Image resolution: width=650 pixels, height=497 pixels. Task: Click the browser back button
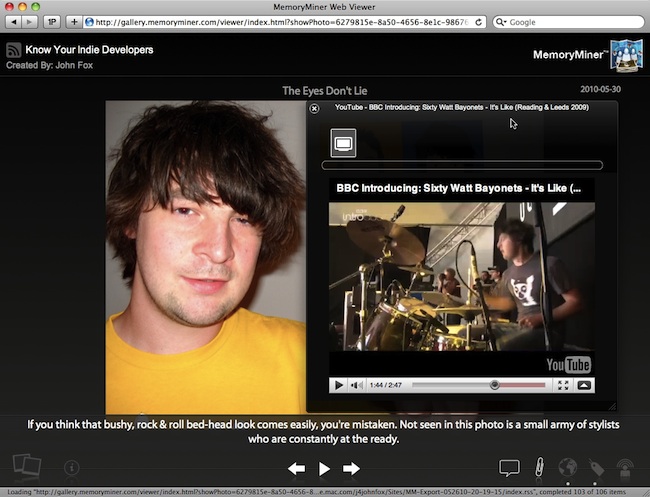tap(14, 22)
